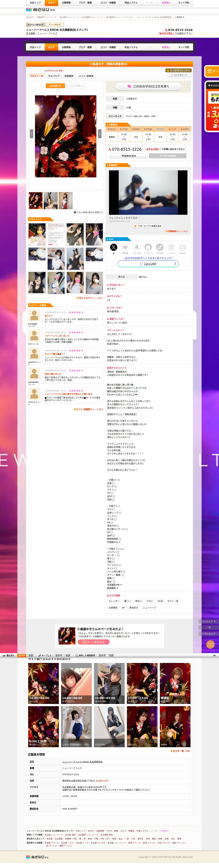Click the インスタ Instagram icon
The image size is (219, 868).
coord(171,247)
